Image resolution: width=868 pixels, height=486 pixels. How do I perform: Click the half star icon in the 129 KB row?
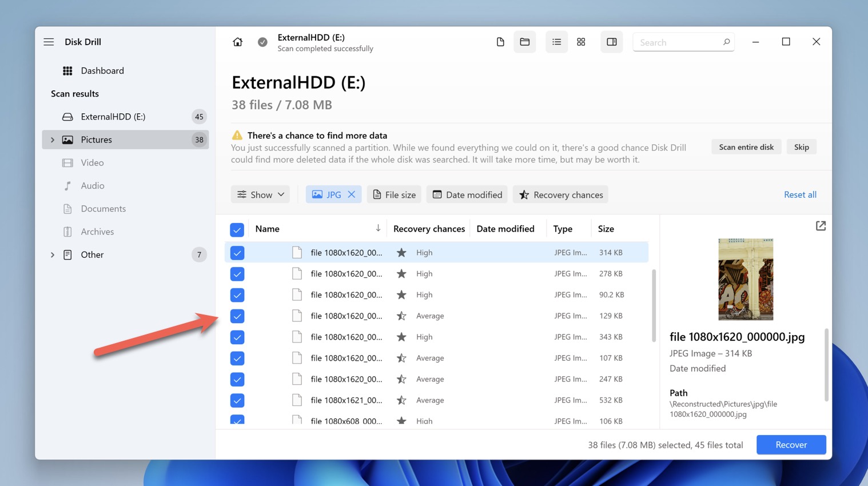[x=401, y=316]
